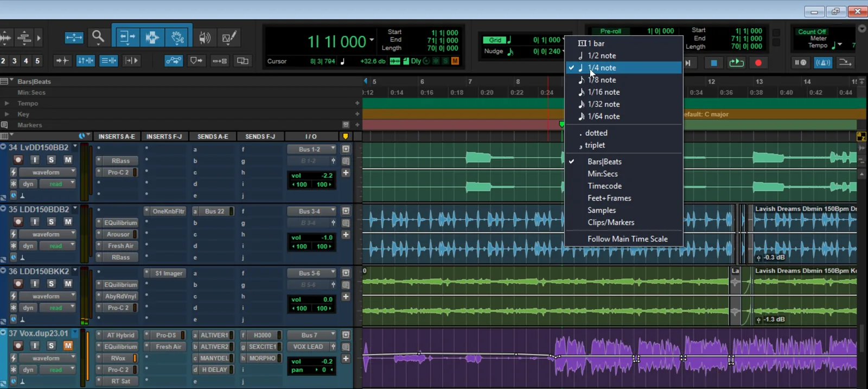Open Bus 5-6 output dropdown
868x389 pixels.
(x=312, y=273)
